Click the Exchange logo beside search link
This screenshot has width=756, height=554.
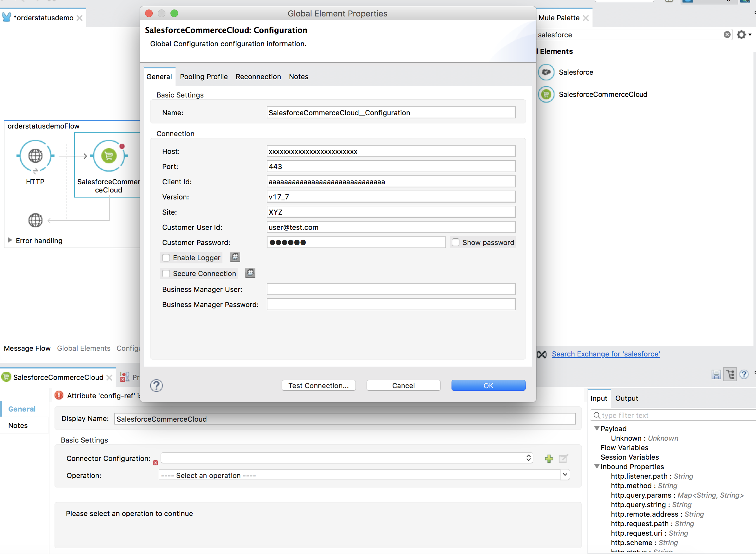(x=542, y=354)
